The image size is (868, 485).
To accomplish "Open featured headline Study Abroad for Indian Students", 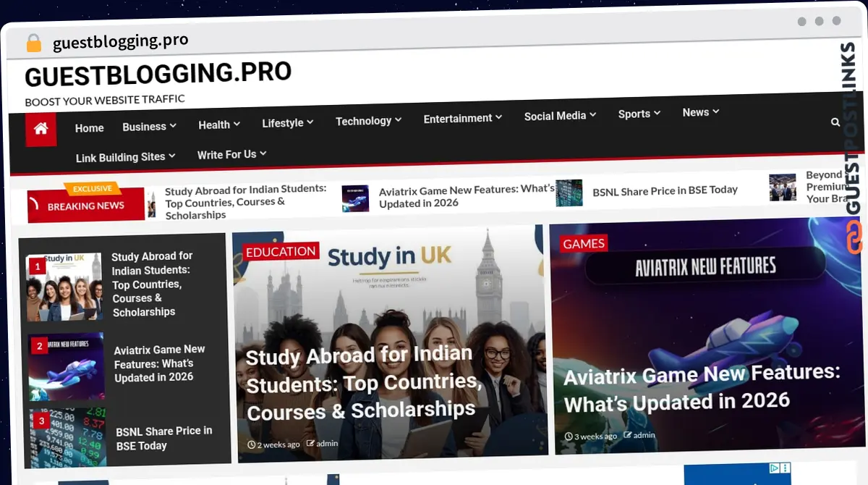I will [364, 383].
